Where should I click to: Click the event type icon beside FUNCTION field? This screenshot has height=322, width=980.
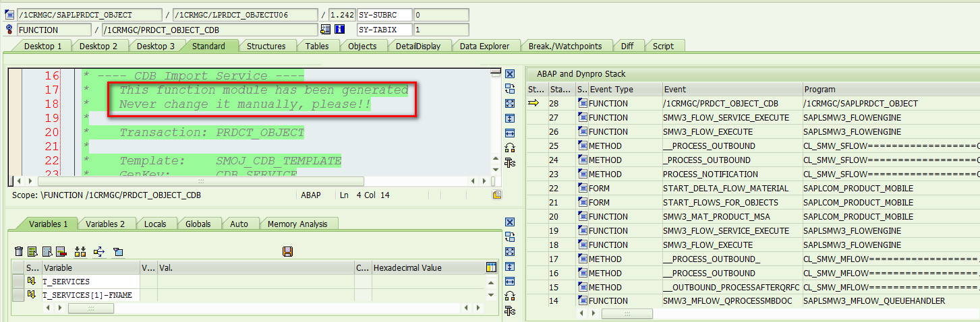point(9,30)
